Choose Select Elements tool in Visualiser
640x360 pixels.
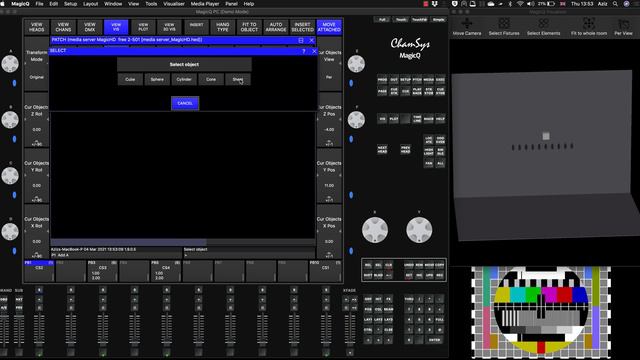(543, 27)
